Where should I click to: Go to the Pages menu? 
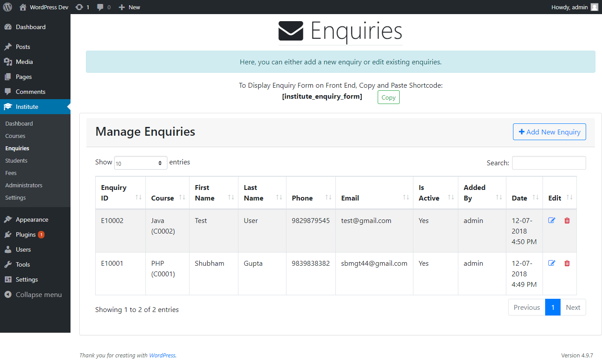(x=35, y=77)
